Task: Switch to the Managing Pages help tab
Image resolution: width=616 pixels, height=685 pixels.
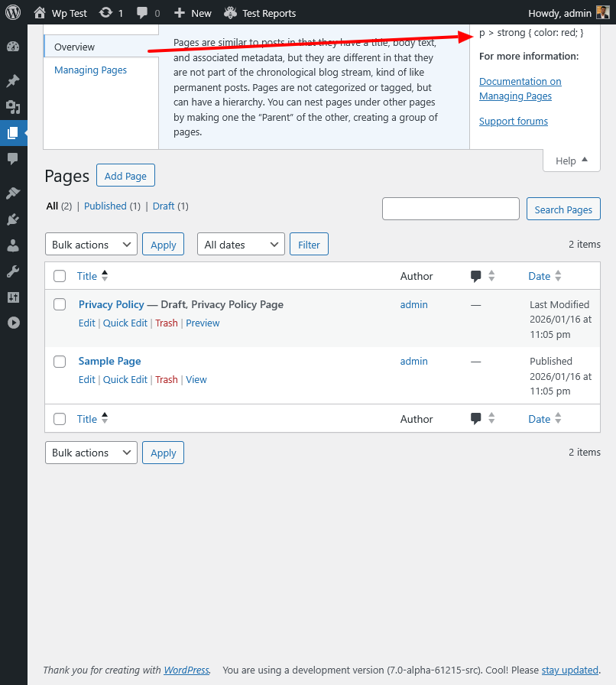Action: coord(91,70)
